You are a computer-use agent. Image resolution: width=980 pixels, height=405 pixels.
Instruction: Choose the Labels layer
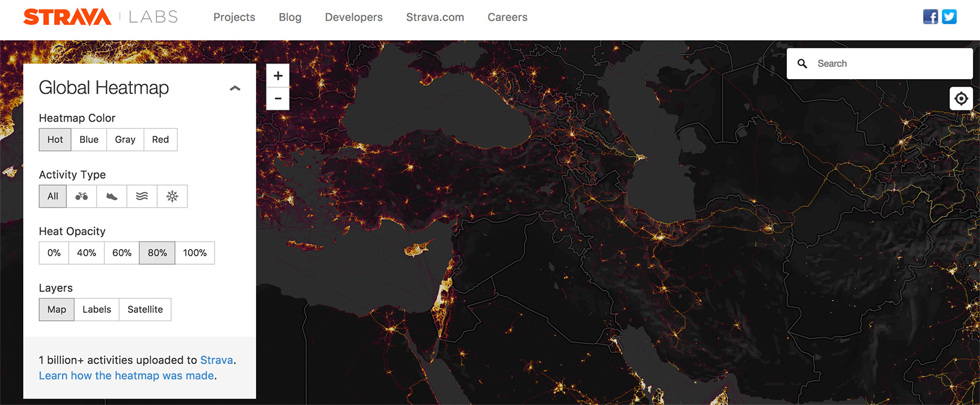click(97, 310)
